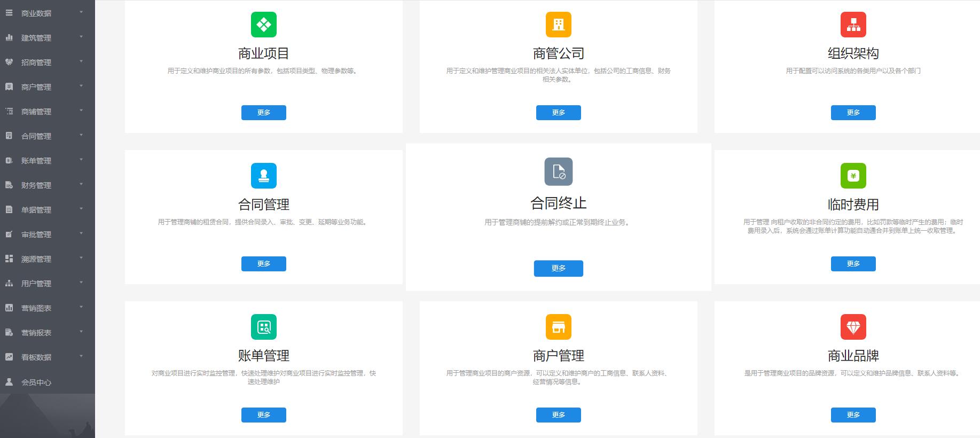Screen dimensions: 980x438
Task: Go to 会员中心 in the sidebar
Action: [48, 382]
